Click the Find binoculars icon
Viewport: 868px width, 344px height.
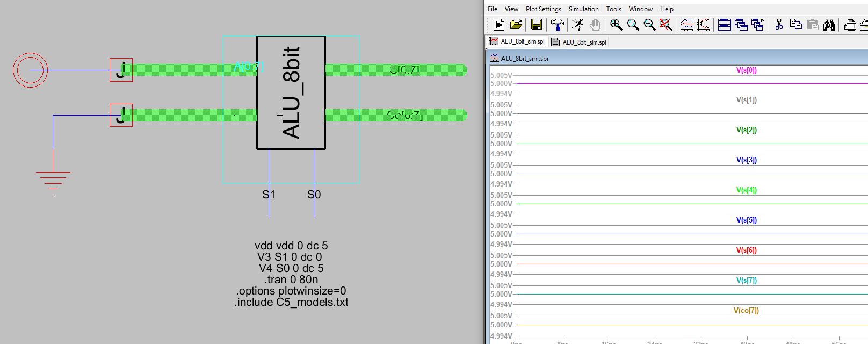click(x=829, y=25)
